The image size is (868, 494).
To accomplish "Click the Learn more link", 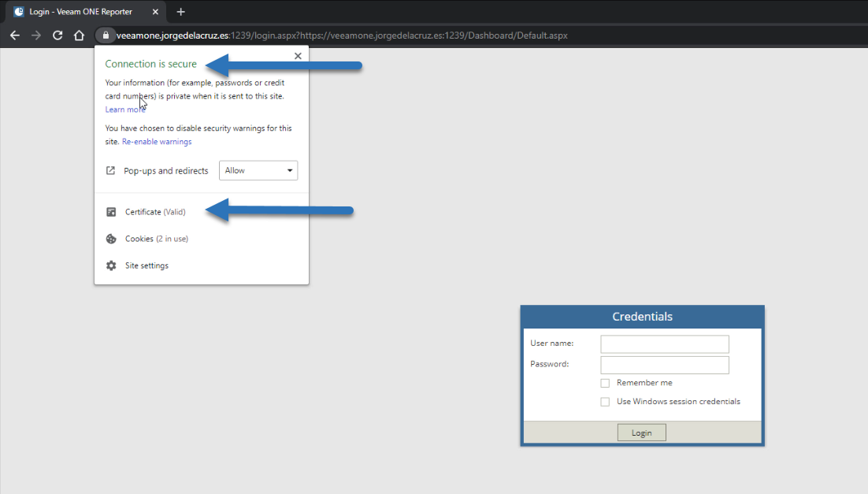I will 125,110.
